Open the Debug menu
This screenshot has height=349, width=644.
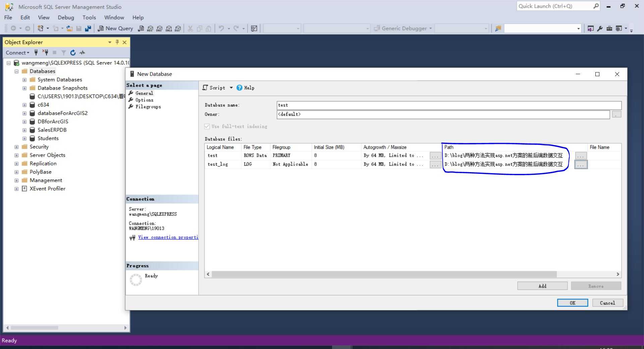[66, 17]
